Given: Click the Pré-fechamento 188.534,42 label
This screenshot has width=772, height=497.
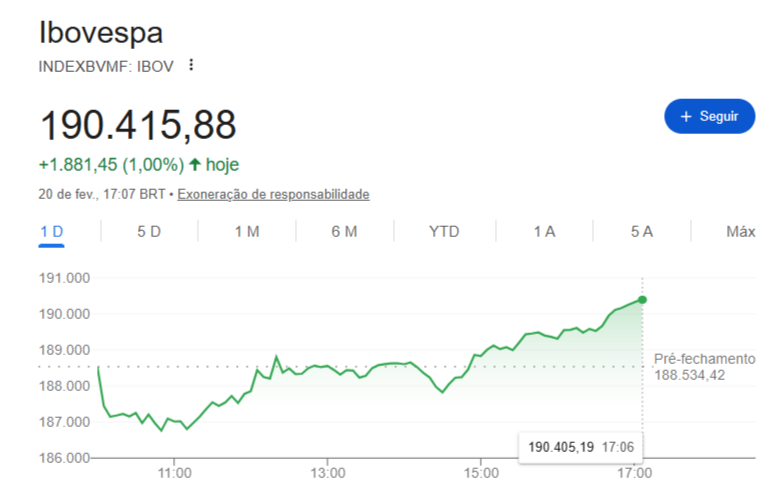Looking at the screenshot, I should [704, 367].
